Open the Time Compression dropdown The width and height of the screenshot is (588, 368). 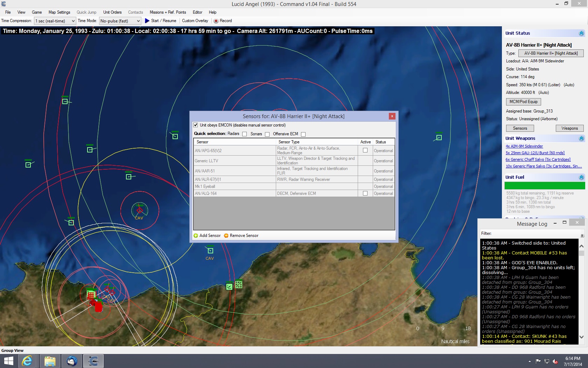[x=55, y=21]
